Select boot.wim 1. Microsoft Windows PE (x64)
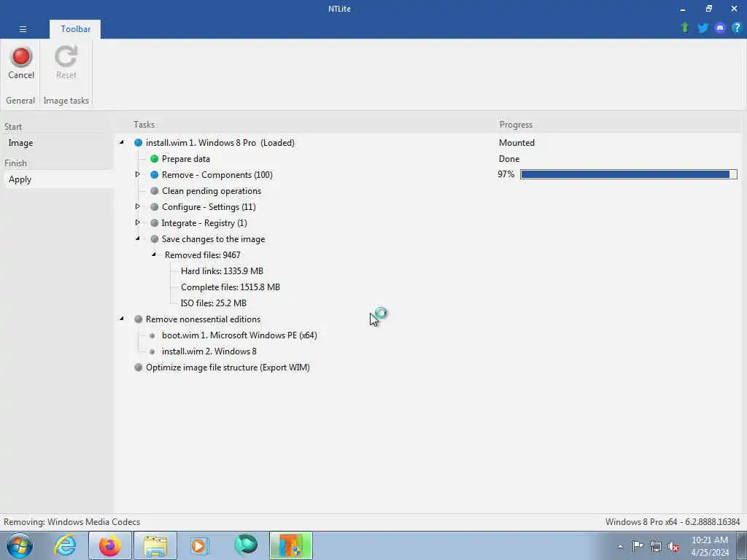747x560 pixels. pyautogui.click(x=239, y=335)
